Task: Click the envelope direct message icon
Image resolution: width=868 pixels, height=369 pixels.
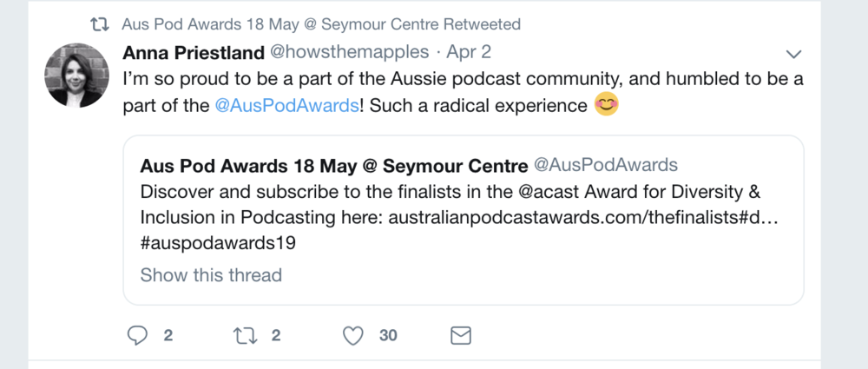Action: click(x=461, y=335)
